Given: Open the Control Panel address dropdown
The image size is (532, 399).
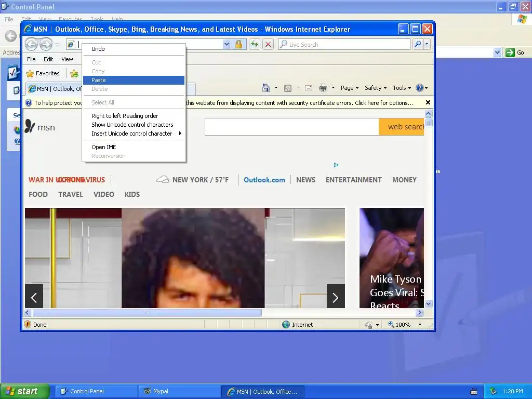Looking at the screenshot, I should pyautogui.click(x=497, y=52).
